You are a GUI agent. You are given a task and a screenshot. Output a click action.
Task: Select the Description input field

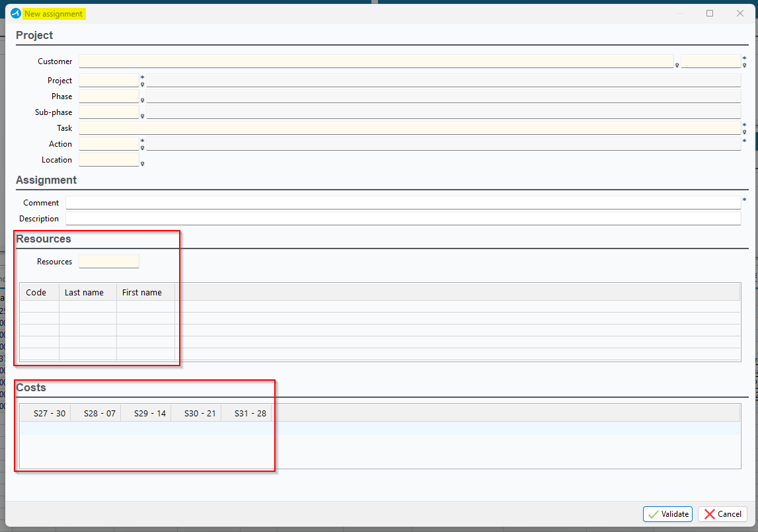pos(402,219)
